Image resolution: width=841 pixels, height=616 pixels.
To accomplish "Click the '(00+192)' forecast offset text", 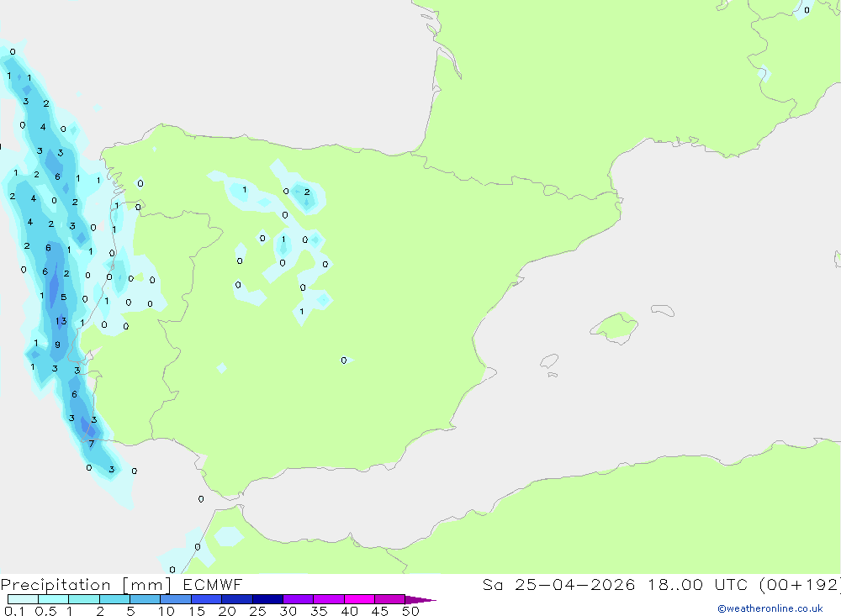I will click(x=800, y=585).
